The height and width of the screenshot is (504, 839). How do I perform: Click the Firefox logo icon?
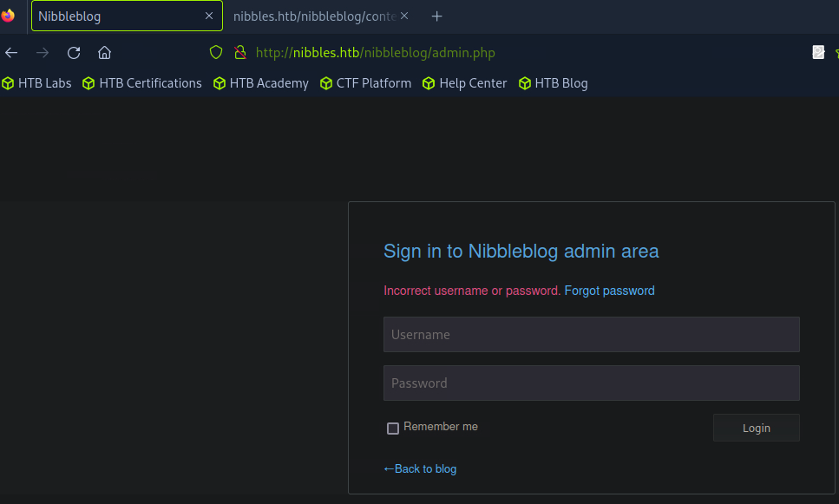(8, 16)
